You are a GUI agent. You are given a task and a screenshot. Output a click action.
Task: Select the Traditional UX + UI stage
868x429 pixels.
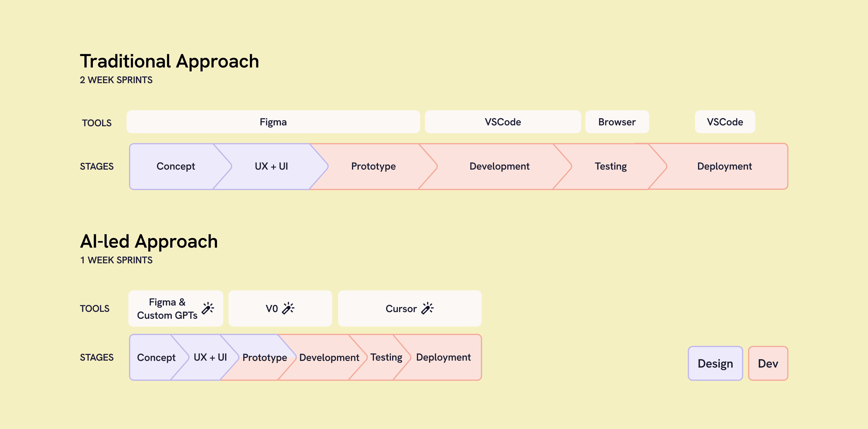[271, 166]
